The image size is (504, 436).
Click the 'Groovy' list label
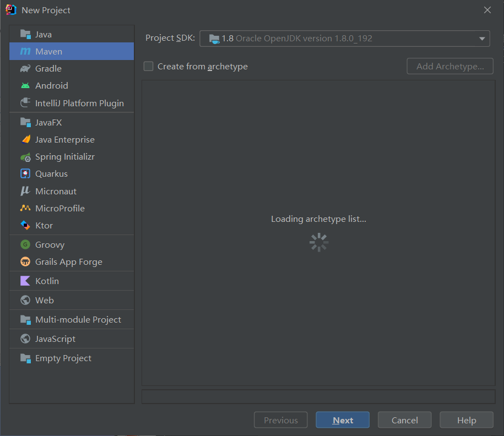(50, 245)
